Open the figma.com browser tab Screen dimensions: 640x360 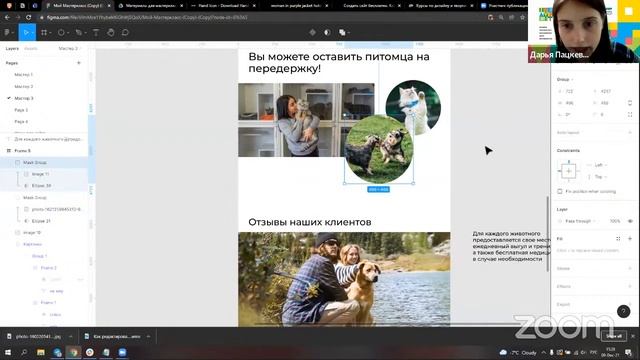pos(78,6)
